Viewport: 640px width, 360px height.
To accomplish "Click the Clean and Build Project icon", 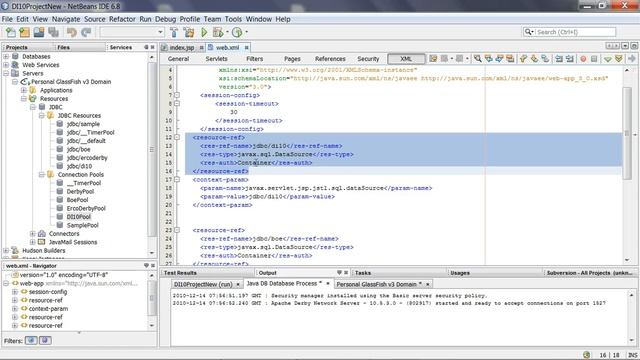I will (189, 32).
